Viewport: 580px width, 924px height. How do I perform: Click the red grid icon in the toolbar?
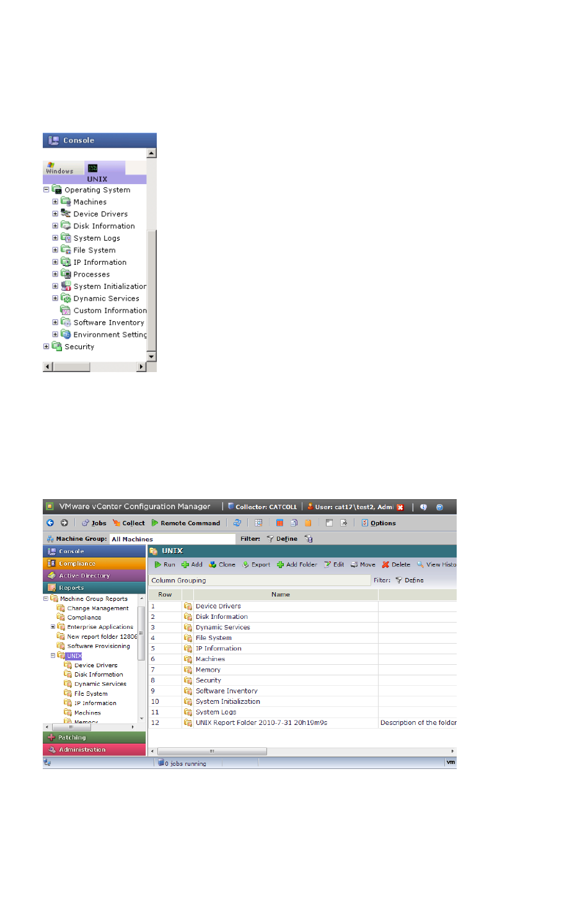(x=279, y=523)
